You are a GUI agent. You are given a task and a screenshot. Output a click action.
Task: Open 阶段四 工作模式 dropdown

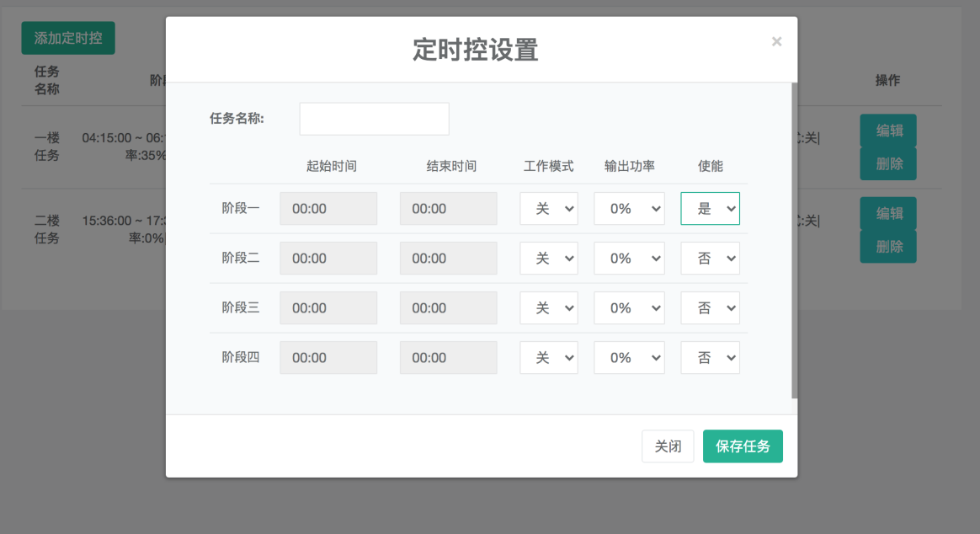click(x=549, y=358)
